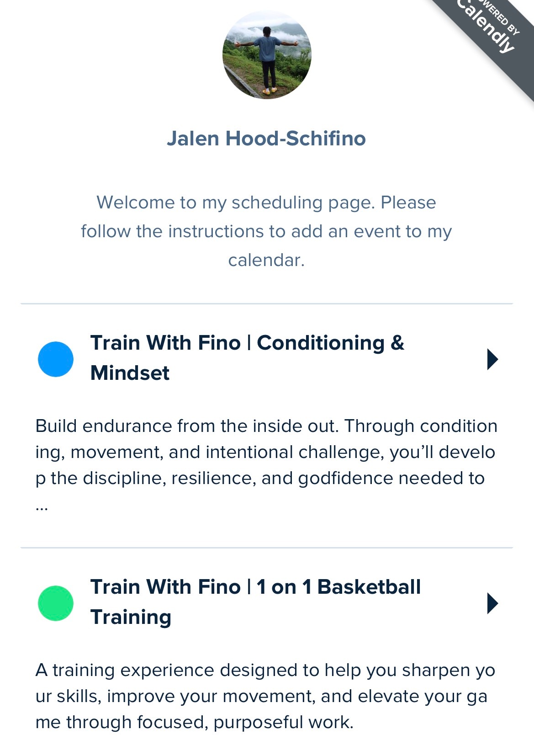The height and width of the screenshot is (756, 534).
Task: Click 'Training' word in second event title
Action: [x=131, y=617]
